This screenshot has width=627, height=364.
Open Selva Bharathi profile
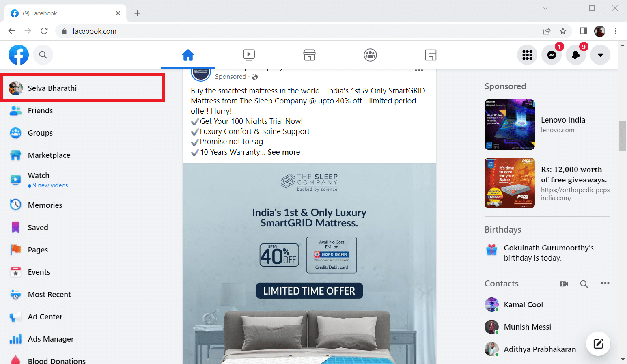83,88
